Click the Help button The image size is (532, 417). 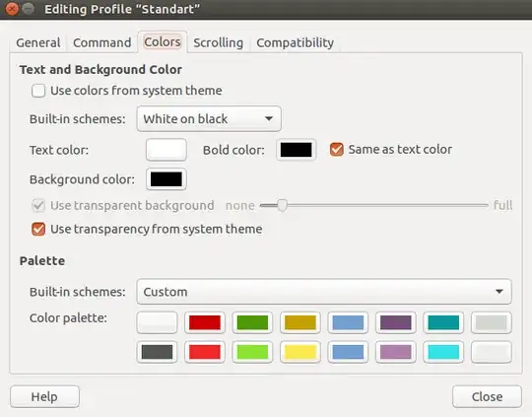(x=44, y=396)
